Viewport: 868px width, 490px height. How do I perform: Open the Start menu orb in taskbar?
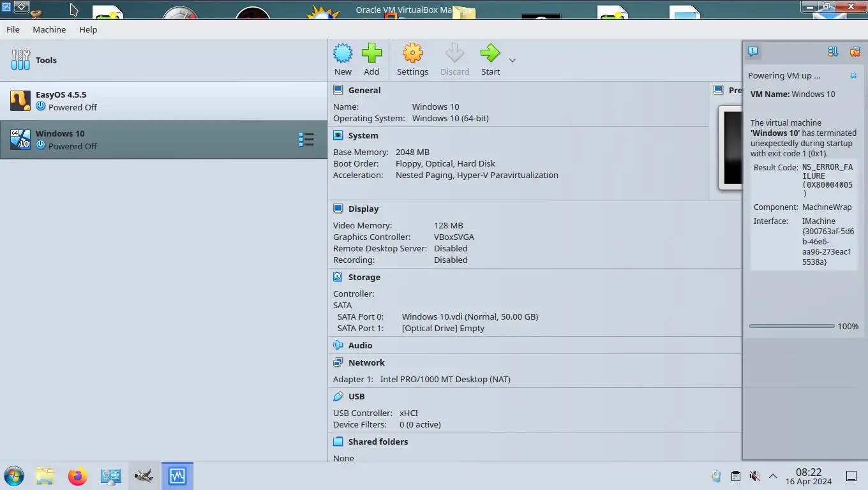[14, 476]
